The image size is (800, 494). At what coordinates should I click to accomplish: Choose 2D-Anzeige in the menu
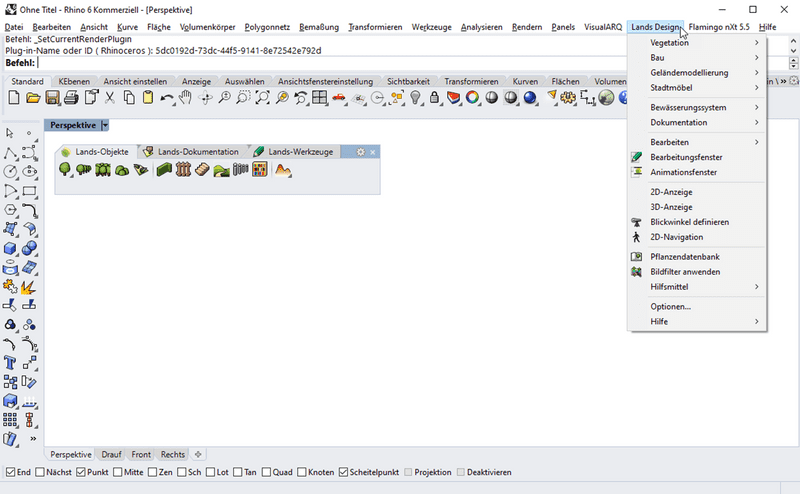click(697, 192)
